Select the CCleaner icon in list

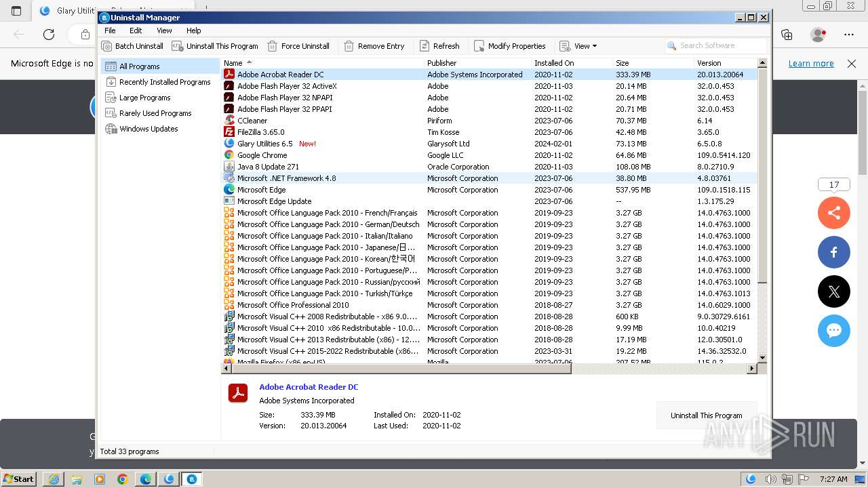[229, 121]
